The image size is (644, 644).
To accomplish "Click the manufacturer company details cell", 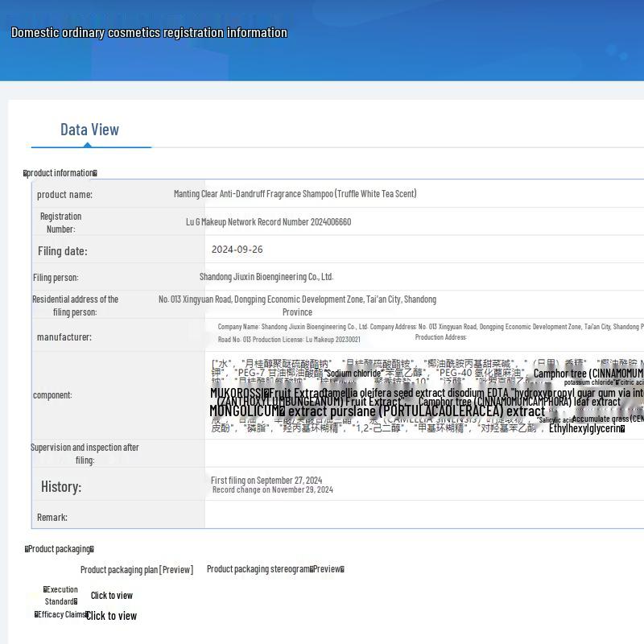I will click(427, 332).
